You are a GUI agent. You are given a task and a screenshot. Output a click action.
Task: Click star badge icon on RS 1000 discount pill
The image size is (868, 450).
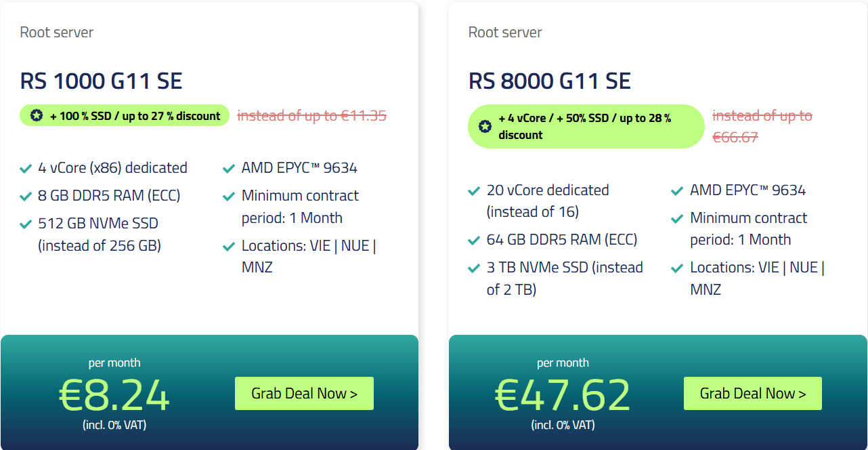click(x=37, y=116)
